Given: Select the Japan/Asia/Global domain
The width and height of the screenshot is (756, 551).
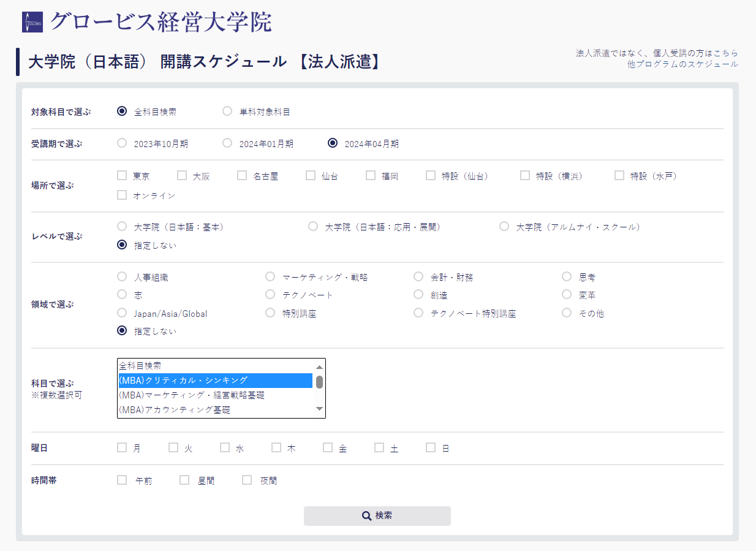Looking at the screenshot, I should tap(122, 313).
